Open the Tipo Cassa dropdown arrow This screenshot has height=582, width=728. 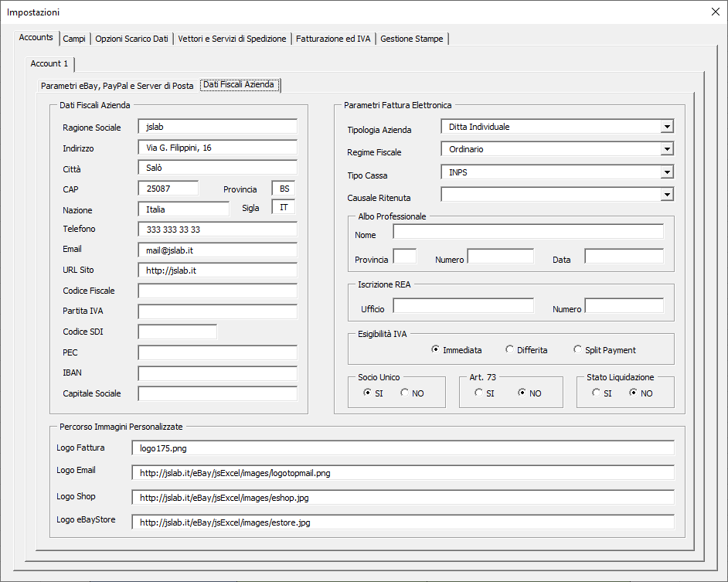667,172
